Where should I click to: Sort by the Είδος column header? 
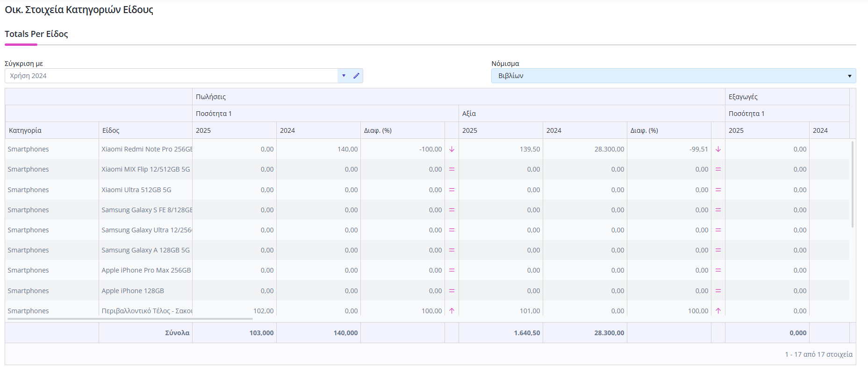tap(145, 130)
